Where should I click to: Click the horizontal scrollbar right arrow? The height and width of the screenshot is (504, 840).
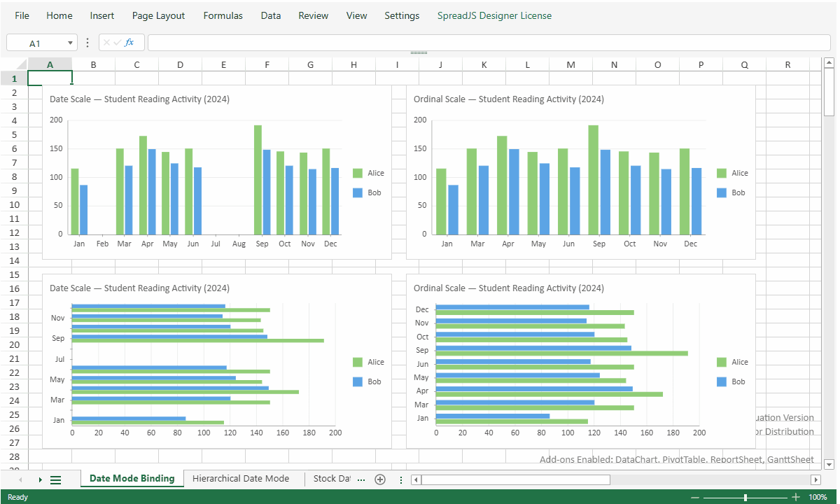click(x=815, y=479)
